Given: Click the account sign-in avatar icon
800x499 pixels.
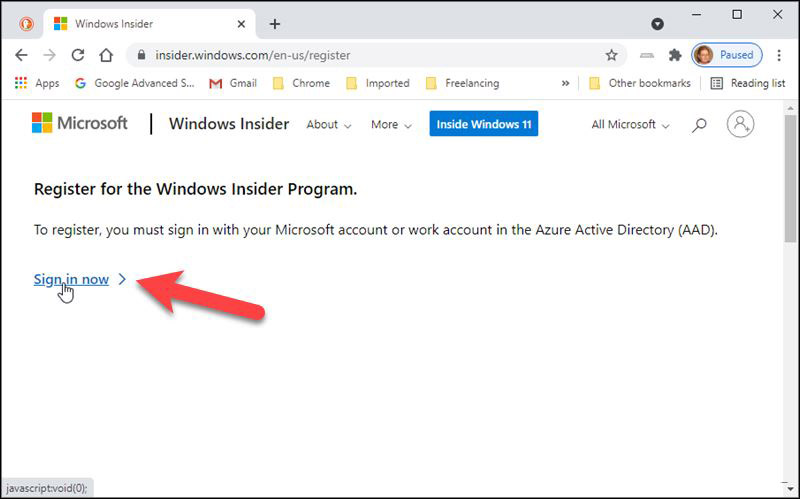Looking at the screenshot, I should point(740,124).
